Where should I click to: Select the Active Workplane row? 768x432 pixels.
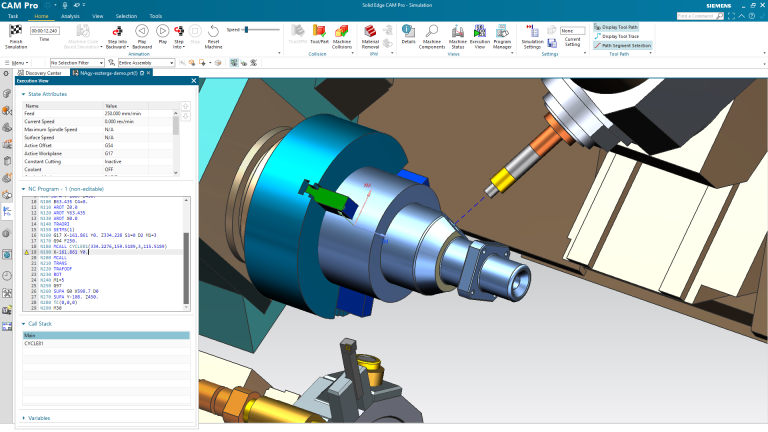[x=97, y=154]
